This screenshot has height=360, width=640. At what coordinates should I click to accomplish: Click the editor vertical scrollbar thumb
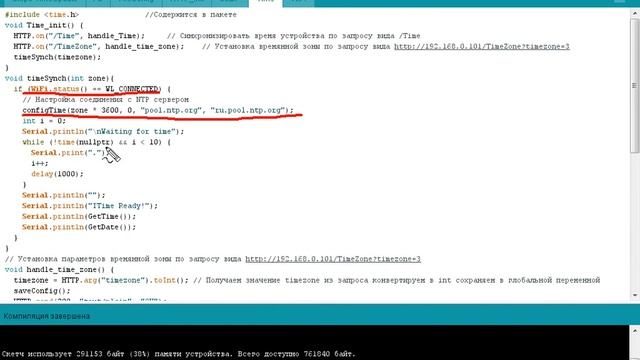[x=635, y=86]
